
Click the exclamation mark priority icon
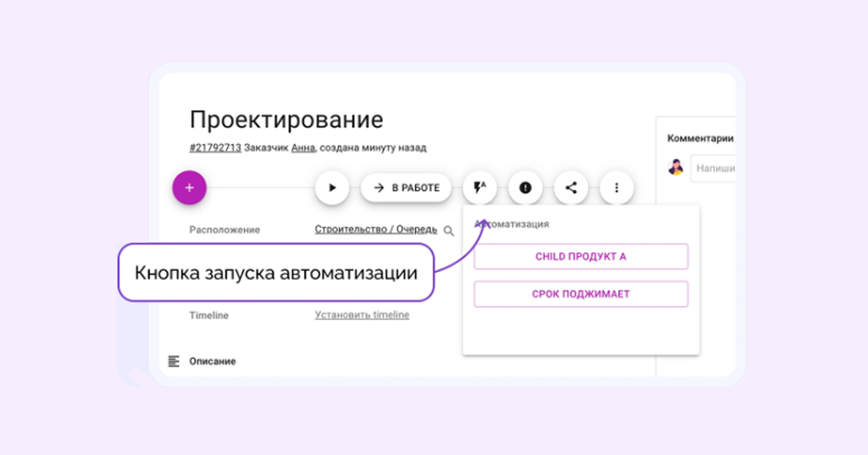click(x=525, y=188)
